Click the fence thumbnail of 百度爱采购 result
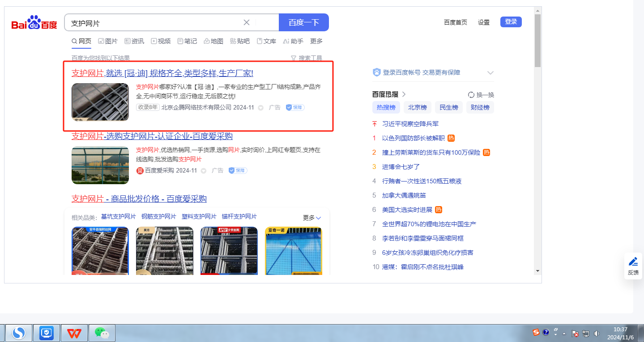This screenshot has height=342, width=644. click(100, 165)
